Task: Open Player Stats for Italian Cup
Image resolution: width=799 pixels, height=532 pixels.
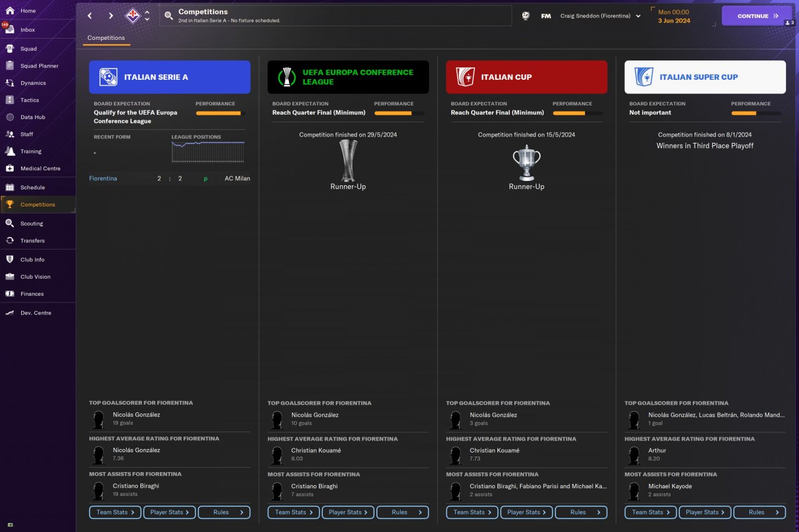Action: click(527, 512)
